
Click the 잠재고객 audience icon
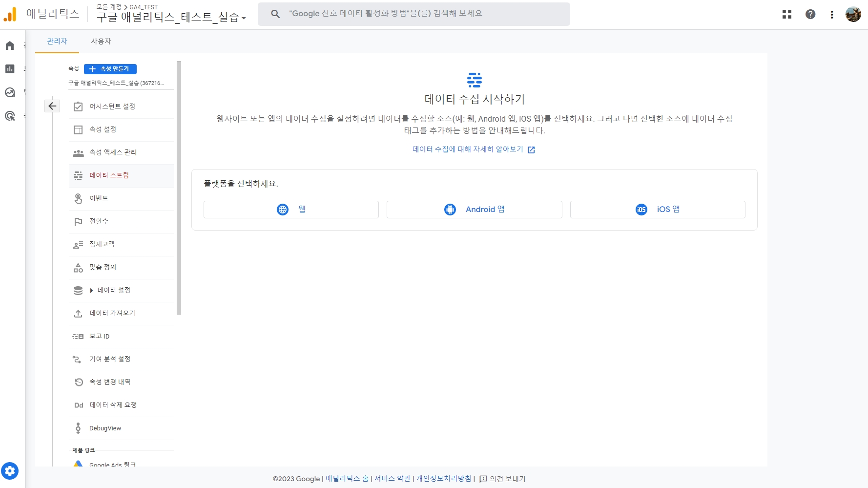(x=78, y=245)
